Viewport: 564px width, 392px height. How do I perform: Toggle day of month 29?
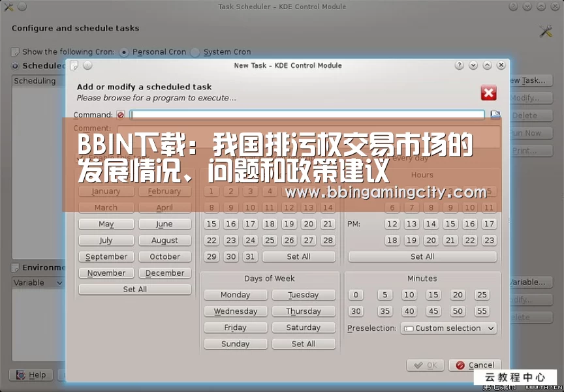[x=211, y=256]
